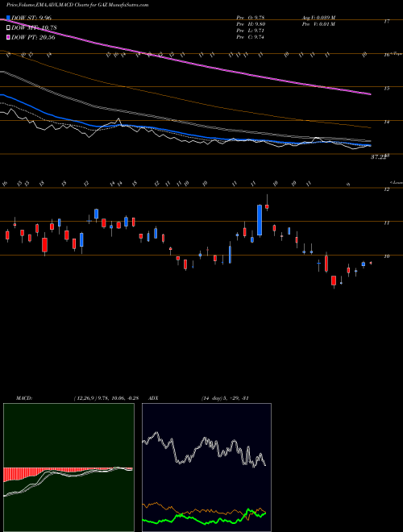The height and width of the screenshot is (532, 403).
Task: Click the ADX parameters '(14 day) 5, +29, -31'
Action: tap(225, 398)
